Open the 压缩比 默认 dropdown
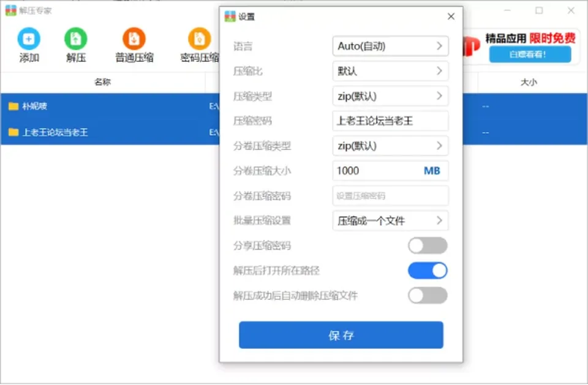 click(390, 71)
